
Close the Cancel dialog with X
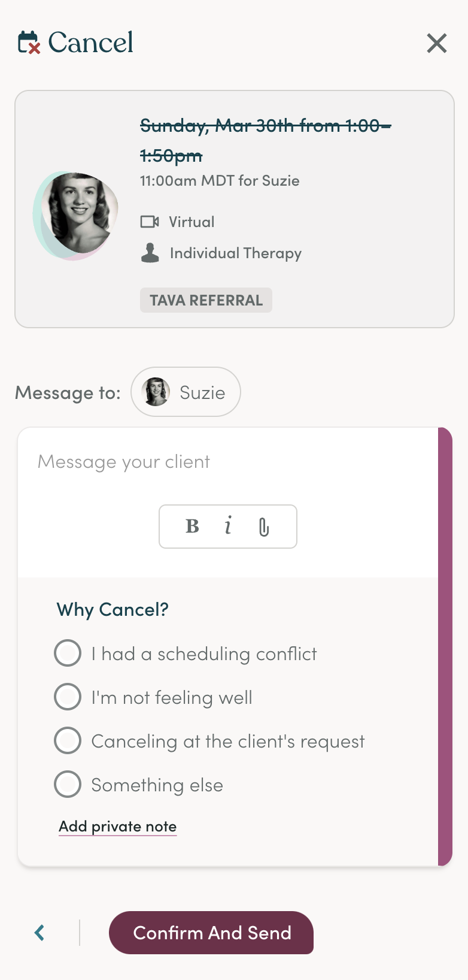[x=437, y=43]
